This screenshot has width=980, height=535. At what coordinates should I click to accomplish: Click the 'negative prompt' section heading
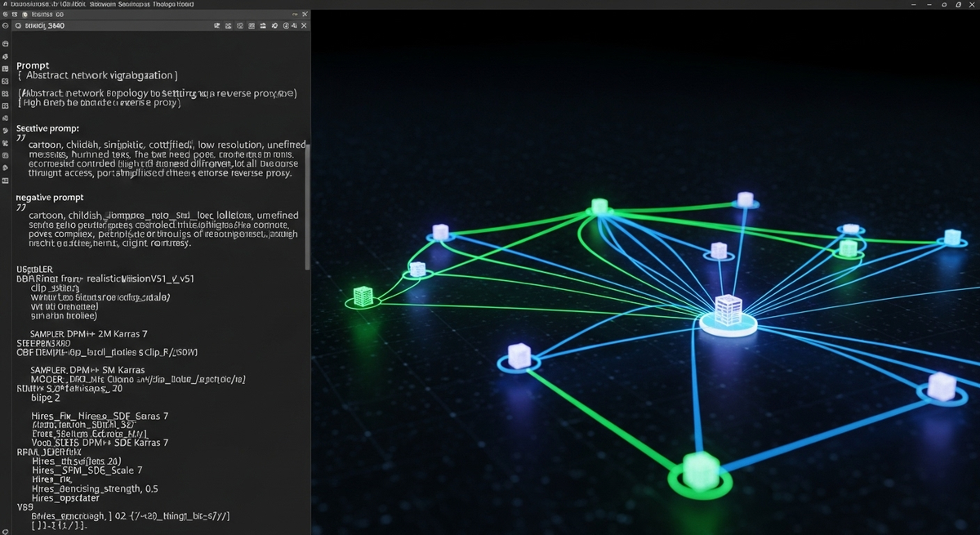click(x=50, y=198)
